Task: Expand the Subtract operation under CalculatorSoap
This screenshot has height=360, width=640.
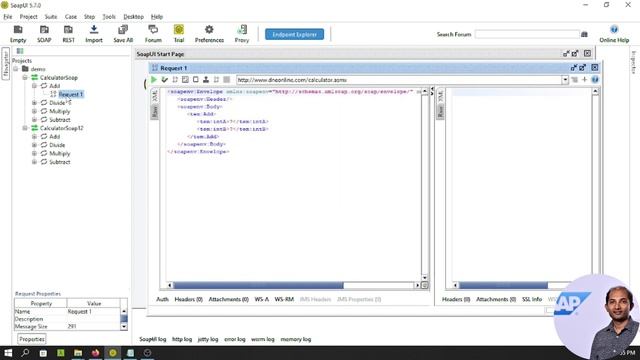Action: (34, 120)
